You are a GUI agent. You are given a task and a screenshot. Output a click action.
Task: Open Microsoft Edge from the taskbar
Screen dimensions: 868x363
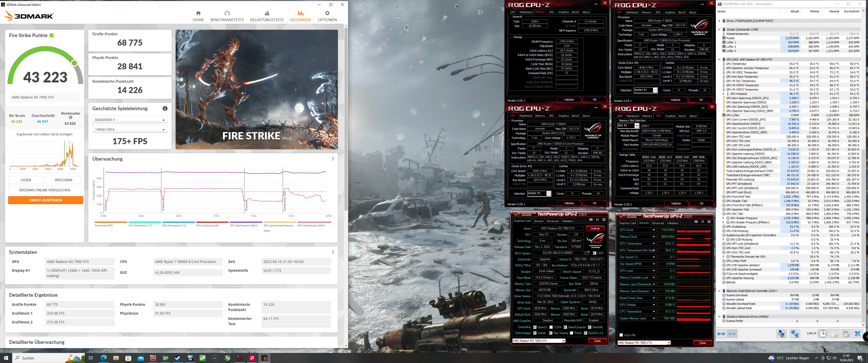pos(103,358)
